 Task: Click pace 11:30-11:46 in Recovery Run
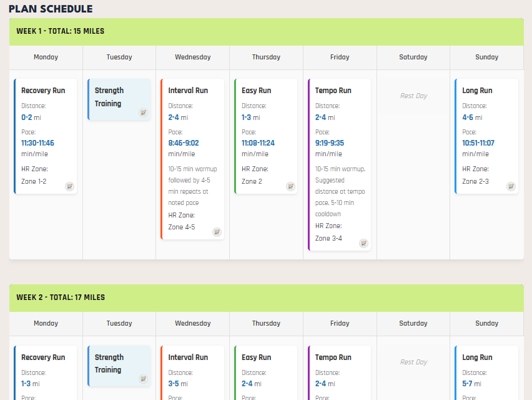[x=37, y=143]
